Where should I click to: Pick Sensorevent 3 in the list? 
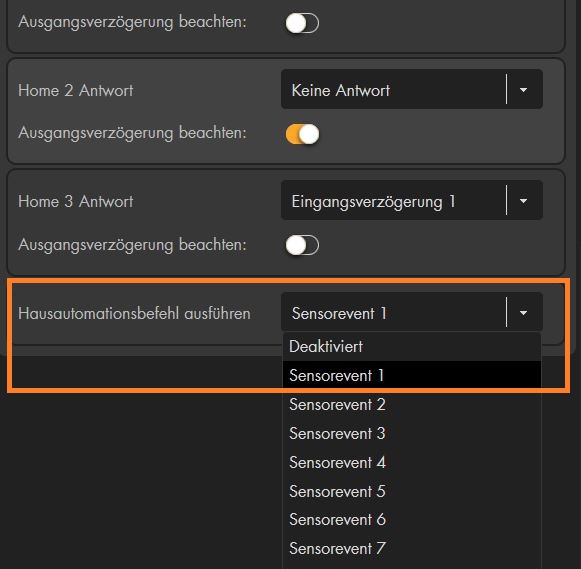[412, 433]
